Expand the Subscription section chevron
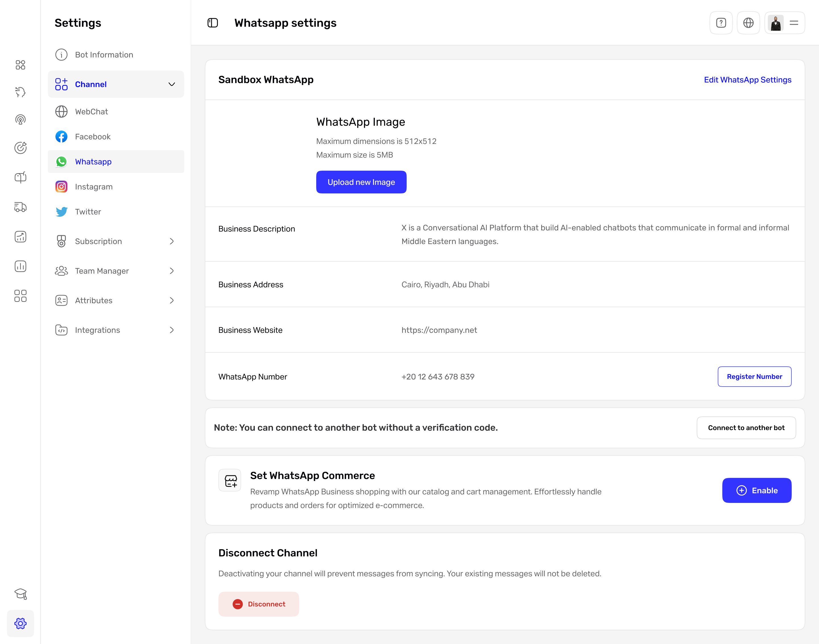Screen dimensions: 819x644 tap(171, 241)
